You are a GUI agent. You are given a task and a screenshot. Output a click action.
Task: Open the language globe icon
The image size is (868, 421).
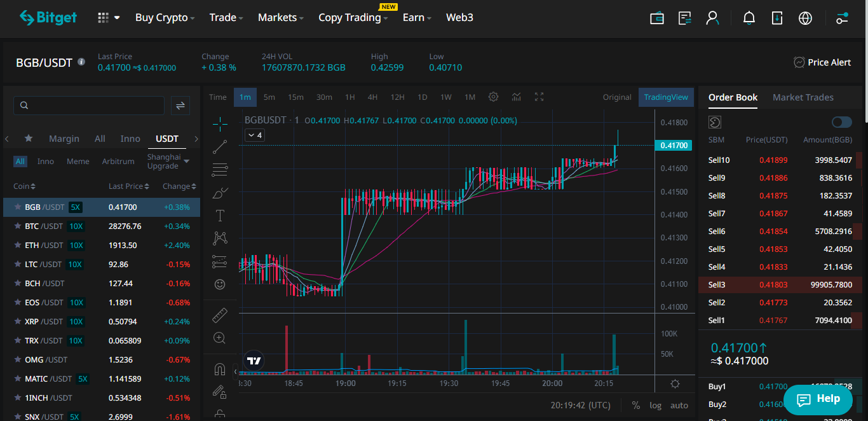point(805,18)
